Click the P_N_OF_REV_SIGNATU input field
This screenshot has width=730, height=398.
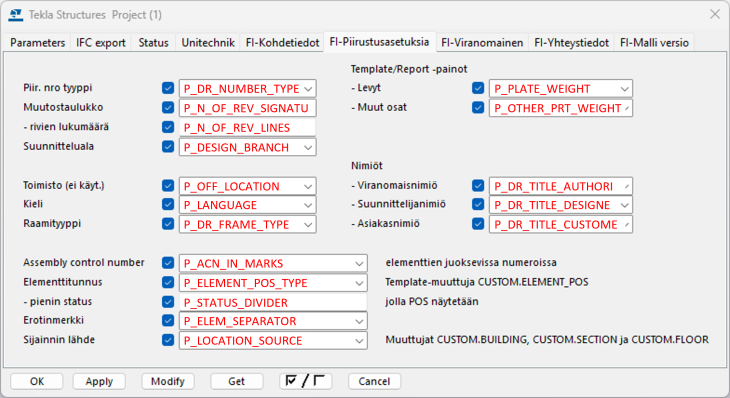pos(248,108)
